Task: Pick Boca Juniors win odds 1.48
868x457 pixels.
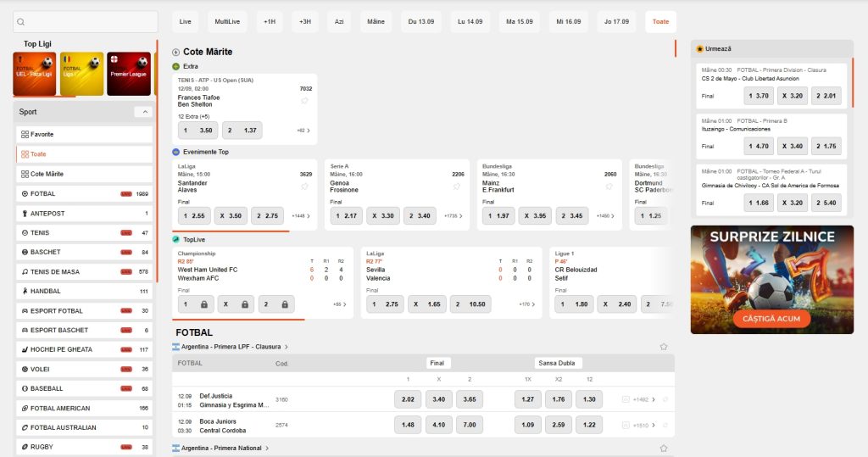Action: [x=408, y=425]
